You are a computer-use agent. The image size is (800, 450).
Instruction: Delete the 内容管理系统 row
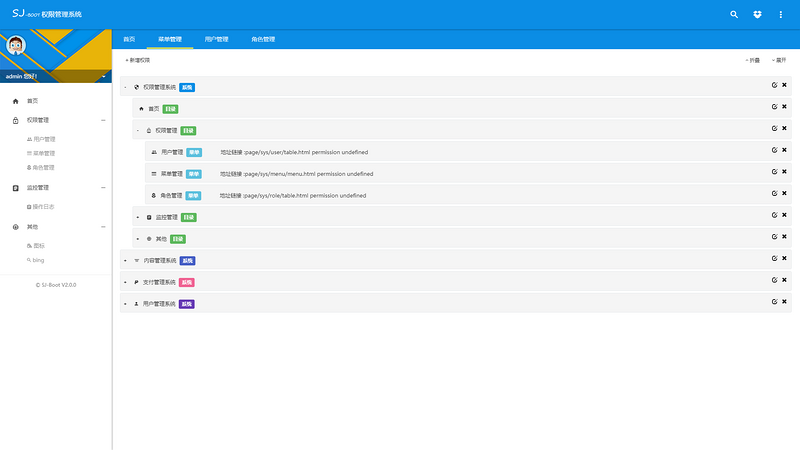coord(784,259)
